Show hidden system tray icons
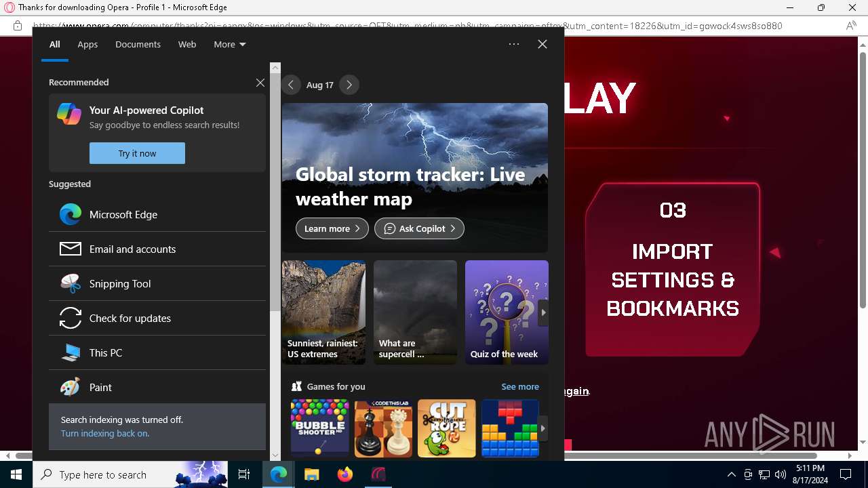Image resolution: width=868 pixels, height=488 pixels. coord(731,474)
